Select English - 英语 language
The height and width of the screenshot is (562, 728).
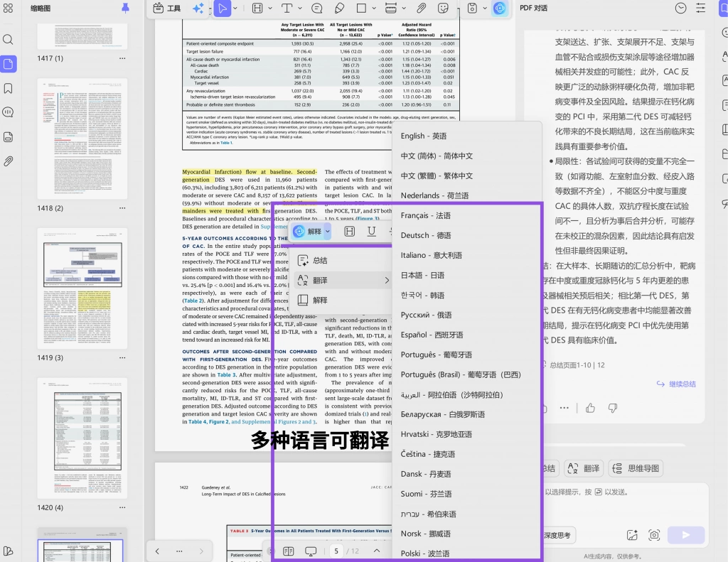[x=466, y=136]
